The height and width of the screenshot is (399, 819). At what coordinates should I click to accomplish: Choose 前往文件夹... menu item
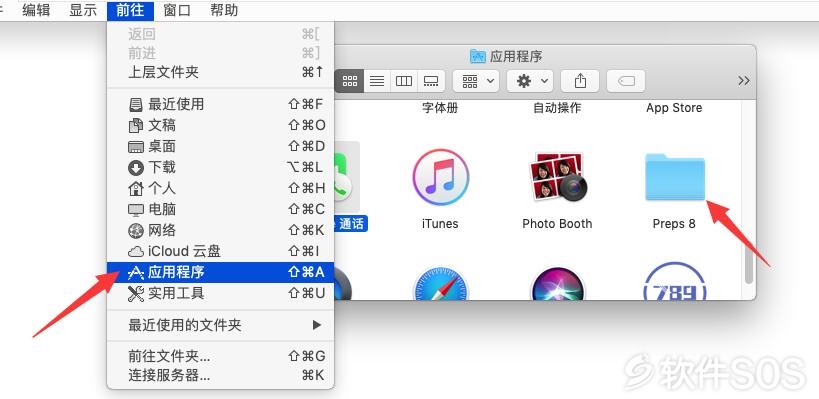pyautogui.click(x=220, y=357)
